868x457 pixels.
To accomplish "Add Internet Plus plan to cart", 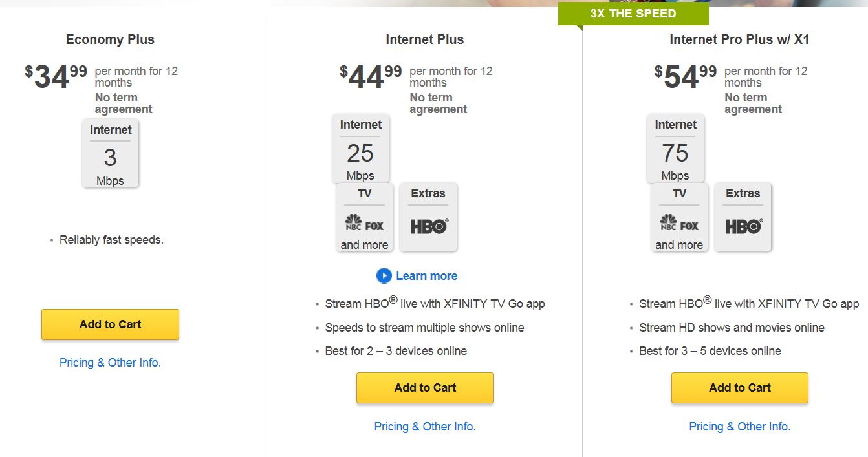I will [425, 388].
